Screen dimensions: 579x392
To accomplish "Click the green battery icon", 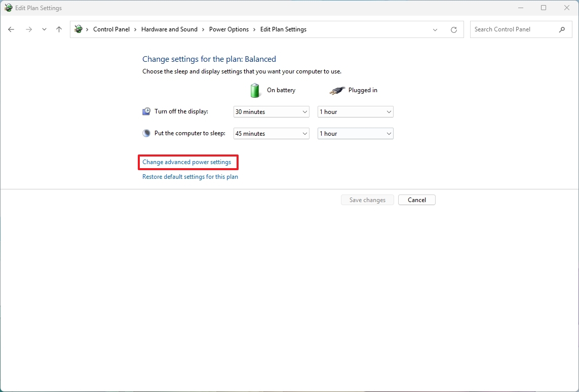I will pos(255,91).
